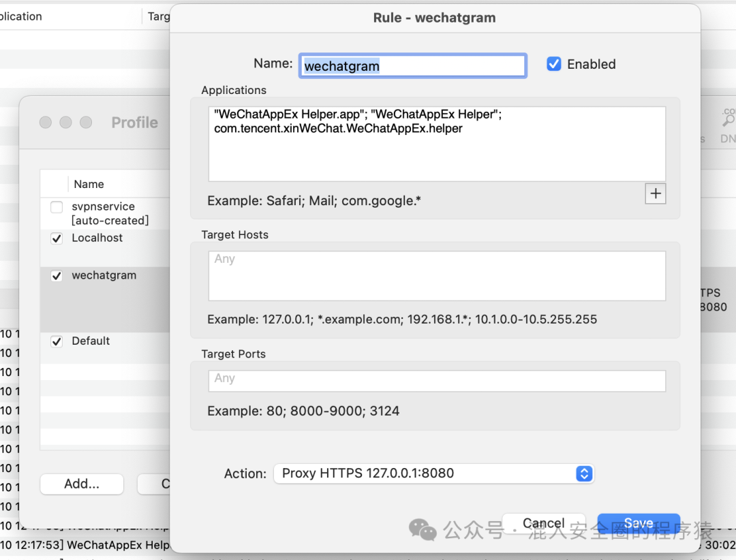Select the wechatgram rule row

tap(105, 300)
